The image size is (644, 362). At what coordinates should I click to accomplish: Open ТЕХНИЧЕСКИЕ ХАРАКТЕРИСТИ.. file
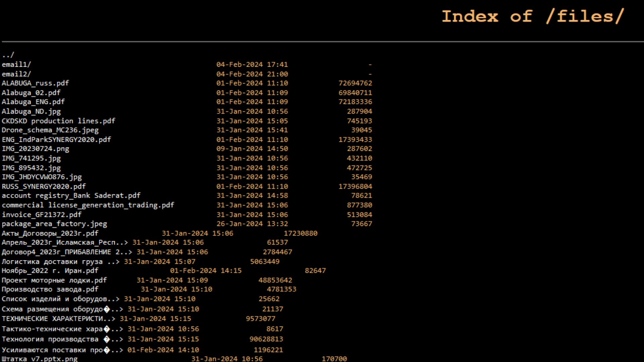click(58, 319)
